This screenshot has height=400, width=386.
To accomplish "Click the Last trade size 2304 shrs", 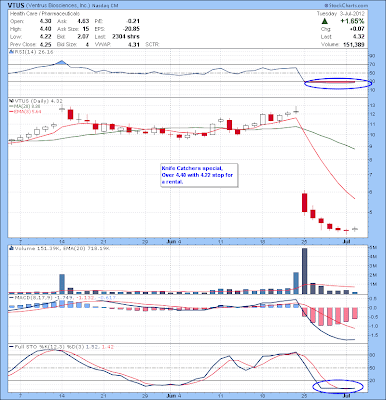I will pos(126,37).
